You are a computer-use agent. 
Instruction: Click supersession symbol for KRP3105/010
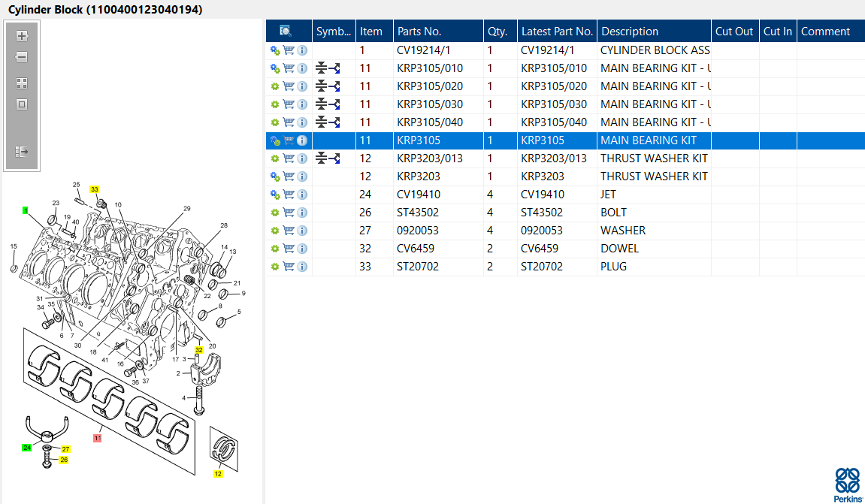pos(328,68)
